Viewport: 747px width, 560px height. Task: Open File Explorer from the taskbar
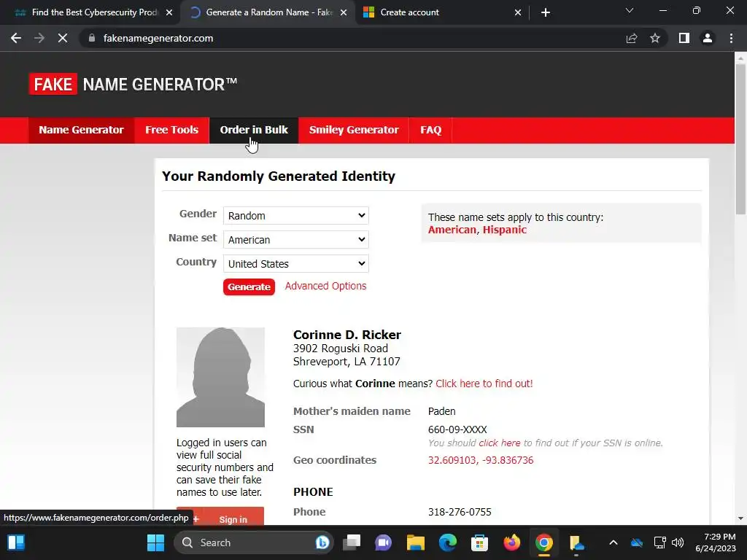415,542
